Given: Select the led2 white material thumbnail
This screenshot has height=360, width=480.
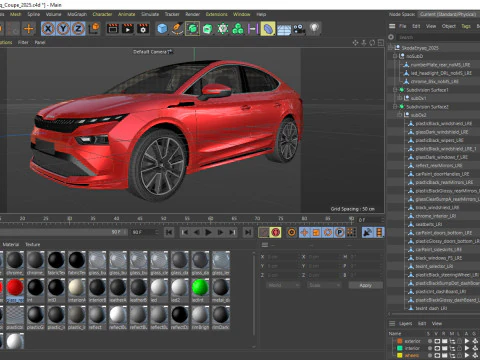Looking at the screenshot, I should coord(180,287).
